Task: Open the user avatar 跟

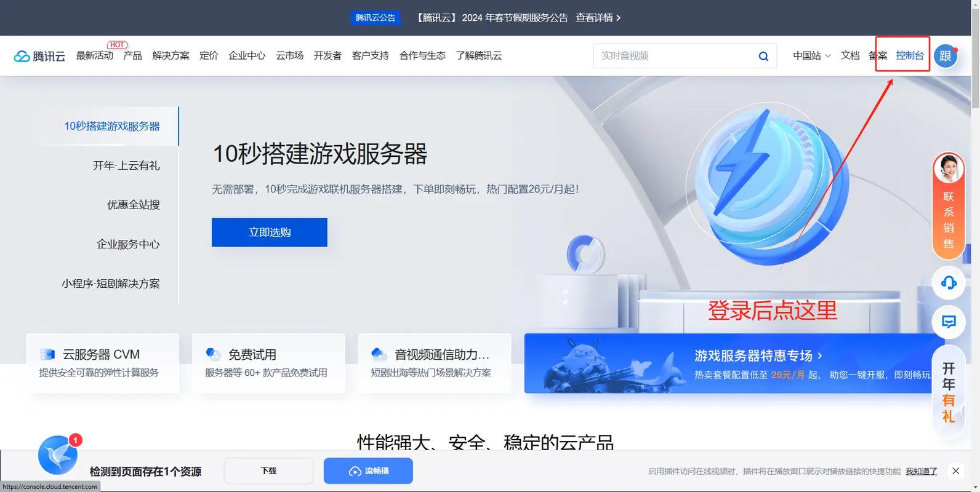Action: pos(946,56)
